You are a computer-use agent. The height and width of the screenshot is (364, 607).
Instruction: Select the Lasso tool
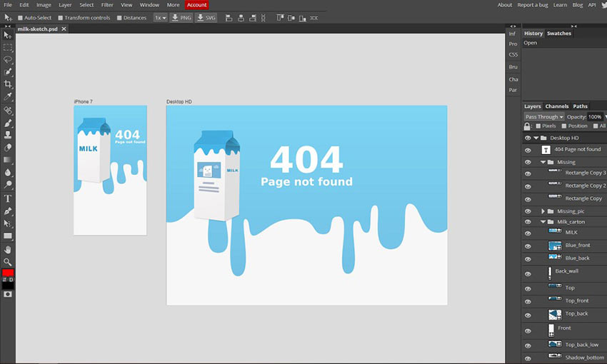[x=8, y=60]
